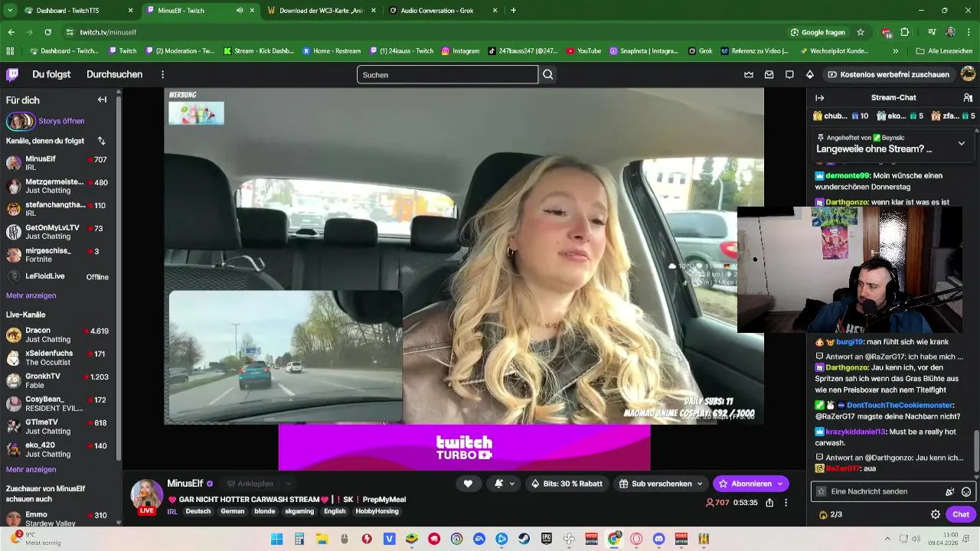This screenshot has height=551, width=980.
Task: Share the stream with share icon
Action: click(769, 503)
